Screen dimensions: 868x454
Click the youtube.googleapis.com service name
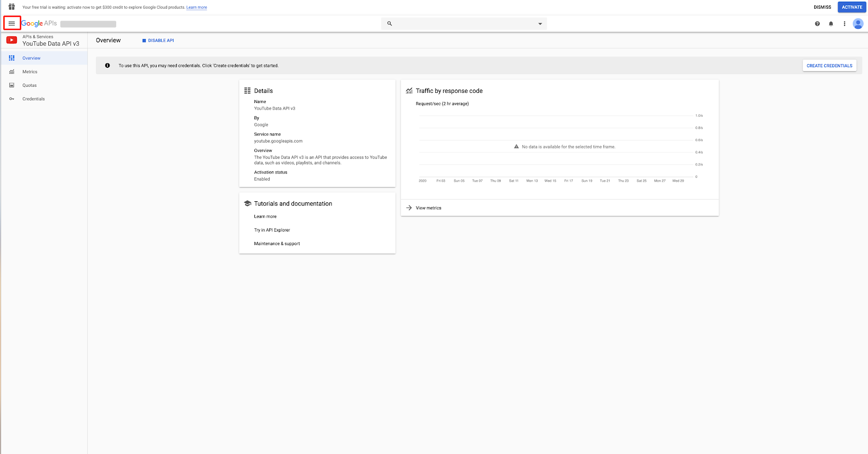278,141
